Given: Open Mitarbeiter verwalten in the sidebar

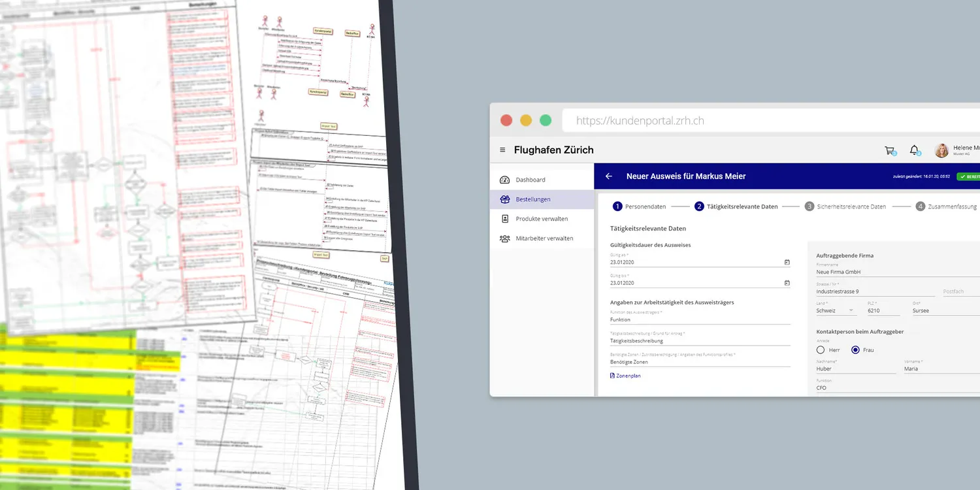Looking at the screenshot, I should click(542, 238).
